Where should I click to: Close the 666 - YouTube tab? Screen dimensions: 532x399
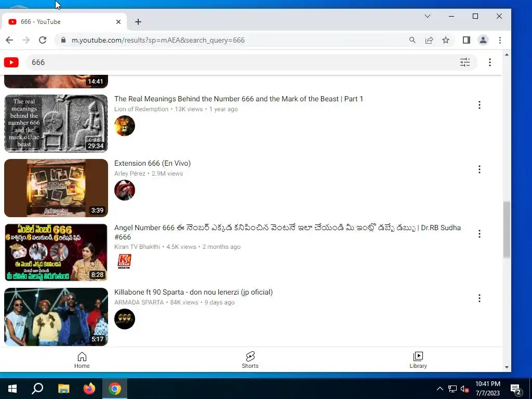click(x=118, y=22)
